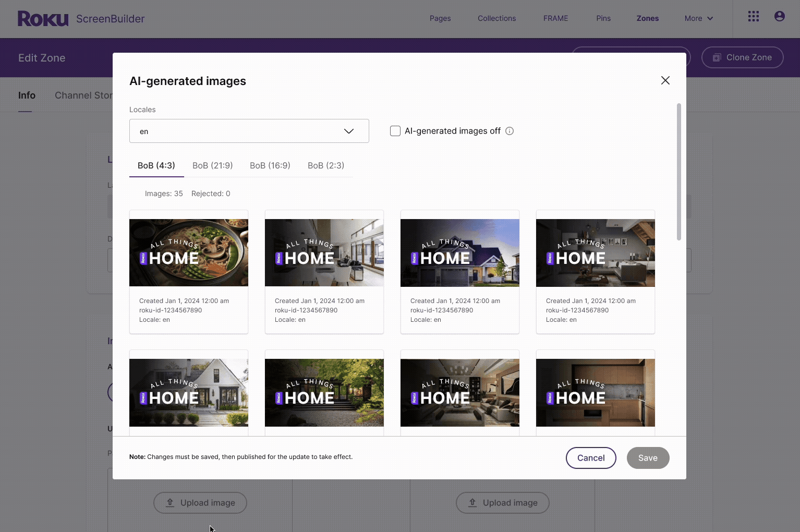Click the ScreenBuilder title text
The width and height of the screenshot is (800, 532).
click(x=111, y=19)
